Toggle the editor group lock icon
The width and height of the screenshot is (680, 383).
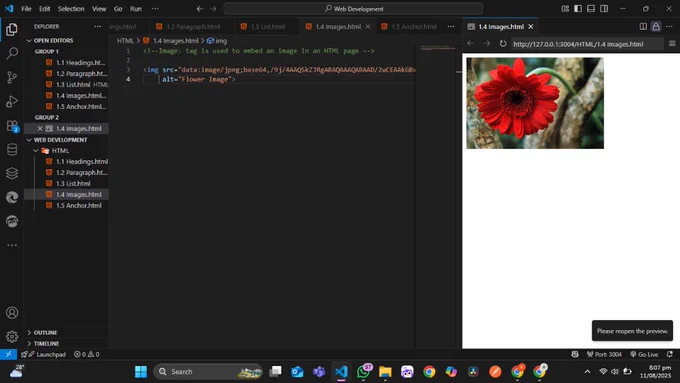pos(656,26)
